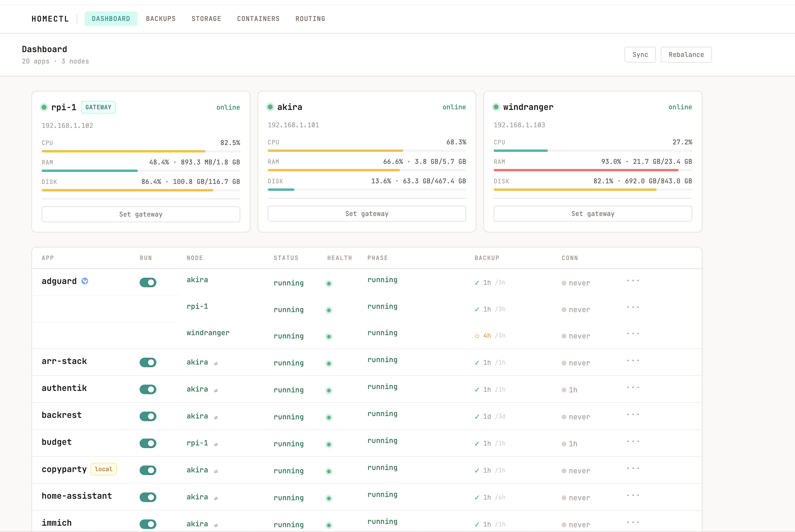Click the health dot in adguard rpi-1 row
Screen dimensions: 795x532
pos(329,310)
